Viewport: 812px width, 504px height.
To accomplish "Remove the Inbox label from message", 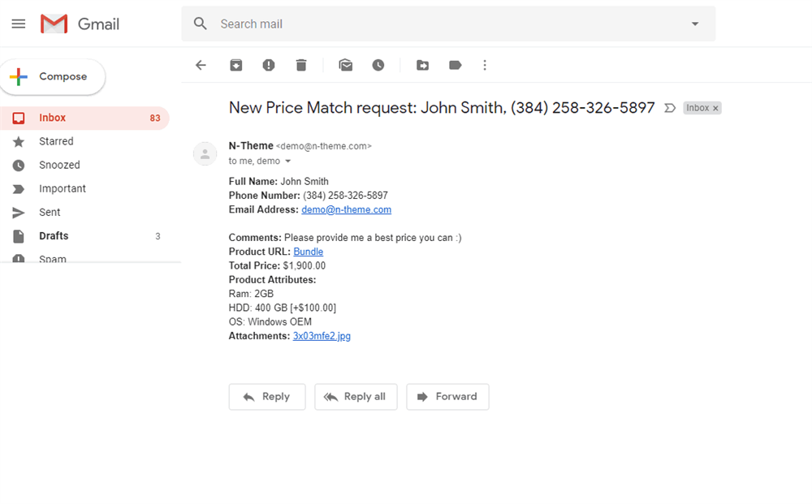I will point(715,108).
